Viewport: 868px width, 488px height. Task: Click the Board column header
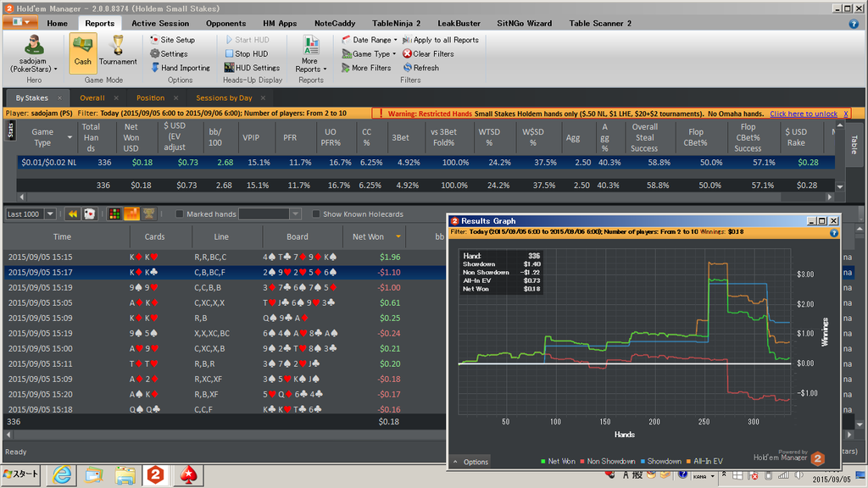[x=298, y=237]
